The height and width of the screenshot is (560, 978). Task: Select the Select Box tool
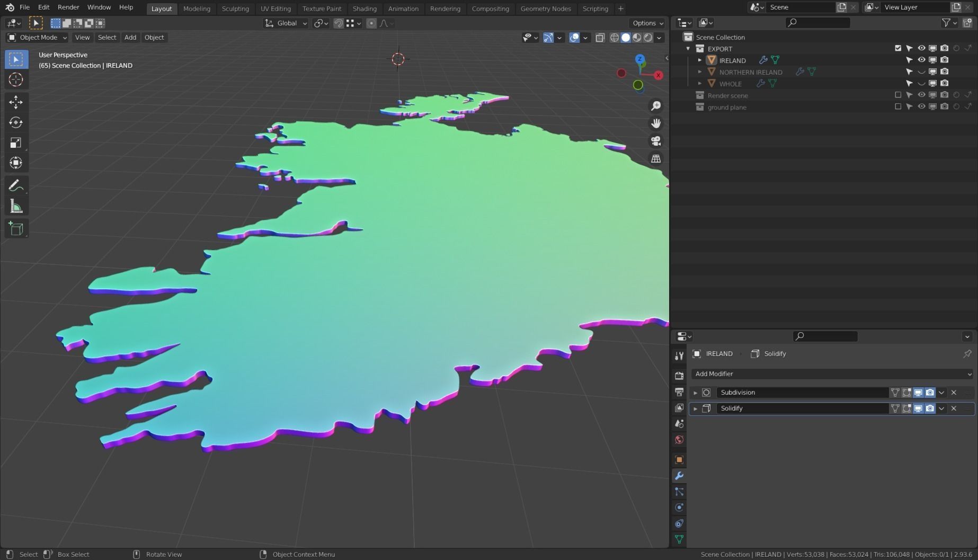pyautogui.click(x=16, y=59)
